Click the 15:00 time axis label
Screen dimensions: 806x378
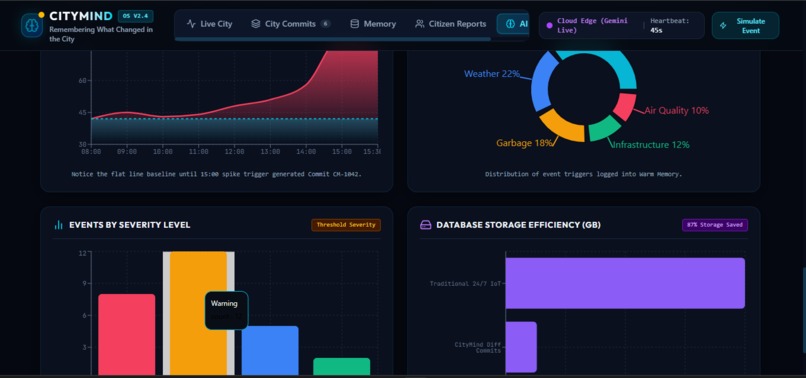click(x=342, y=152)
